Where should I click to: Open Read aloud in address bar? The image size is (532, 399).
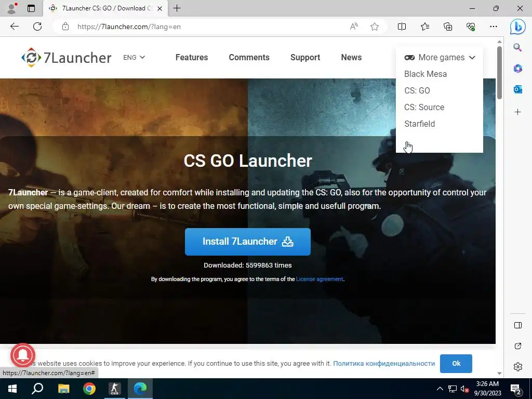click(354, 26)
